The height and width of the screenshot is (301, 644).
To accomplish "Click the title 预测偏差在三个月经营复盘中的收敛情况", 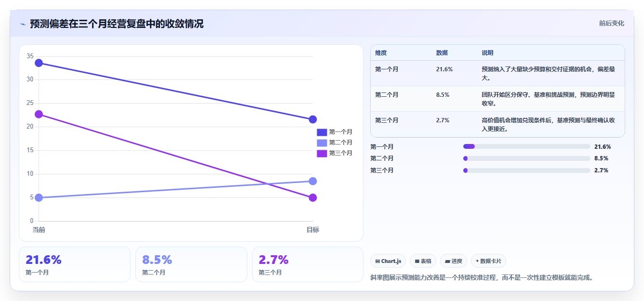I will pos(117,24).
